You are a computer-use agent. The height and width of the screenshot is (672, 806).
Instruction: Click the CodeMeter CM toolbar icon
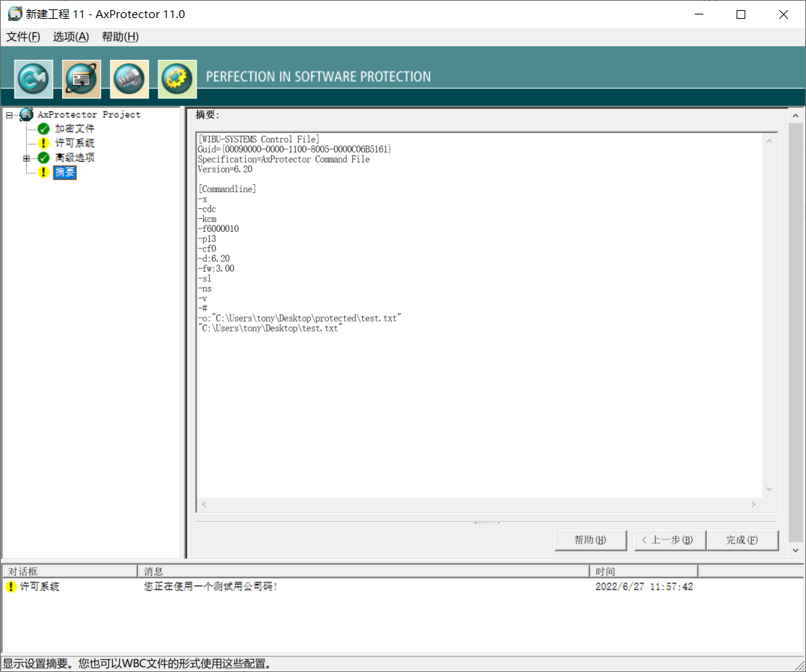click(x=33, y=79)
